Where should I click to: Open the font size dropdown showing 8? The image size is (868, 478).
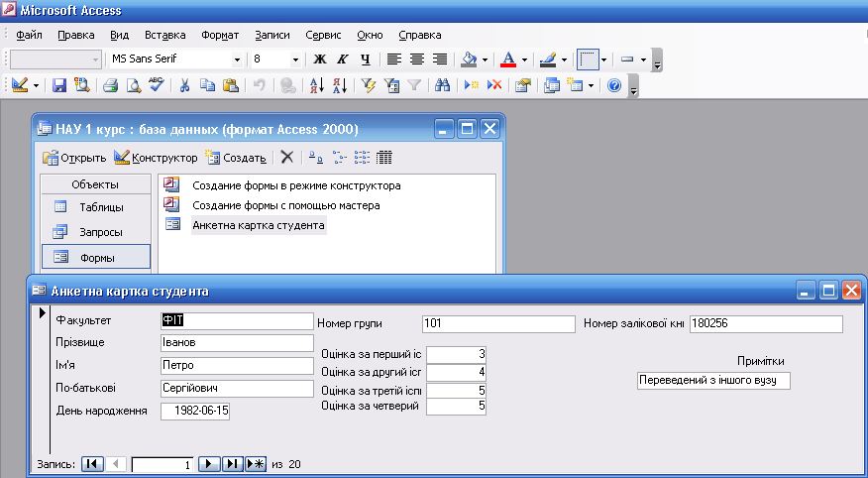coord(296,60)
